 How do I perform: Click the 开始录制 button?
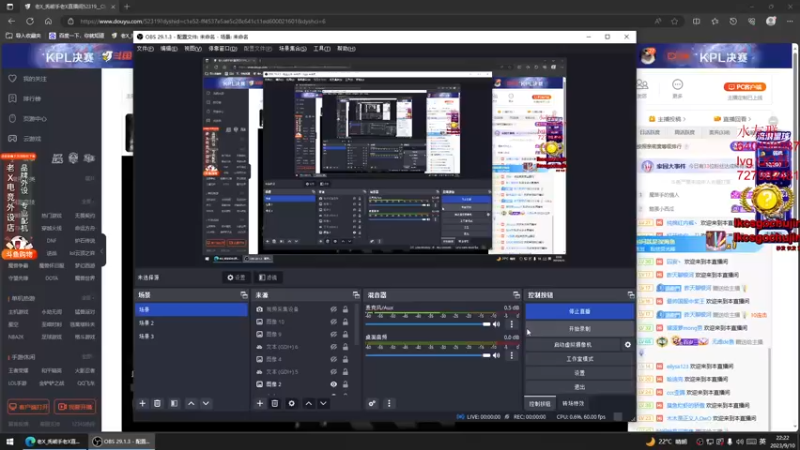click(x=580, y=329)
